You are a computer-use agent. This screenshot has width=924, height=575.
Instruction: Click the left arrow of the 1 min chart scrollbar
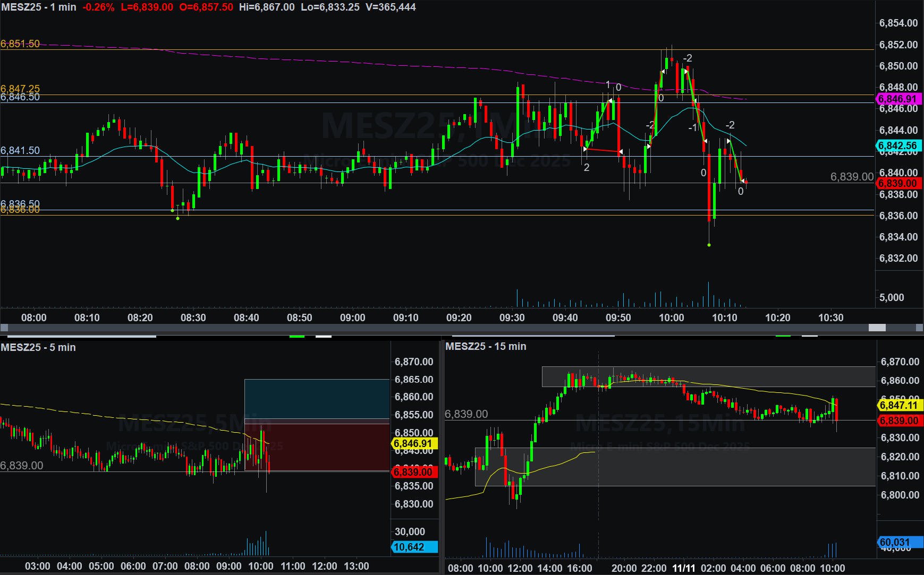pyautogui.click(x=4, y=328)
